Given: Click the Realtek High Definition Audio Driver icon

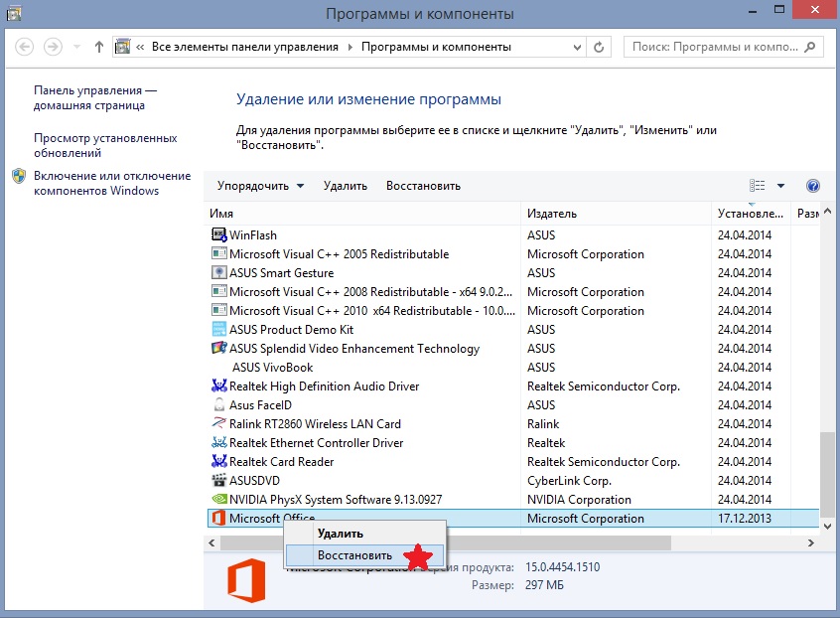Looking at the screenshot, I should [219, 386].
